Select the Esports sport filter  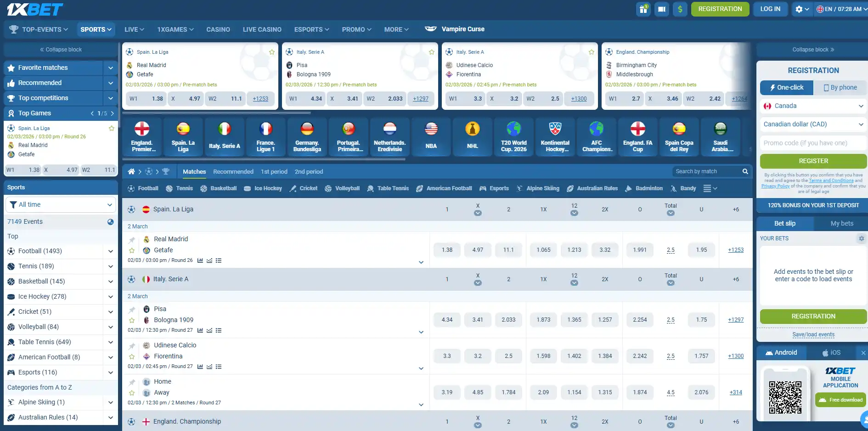pos(494,188)
